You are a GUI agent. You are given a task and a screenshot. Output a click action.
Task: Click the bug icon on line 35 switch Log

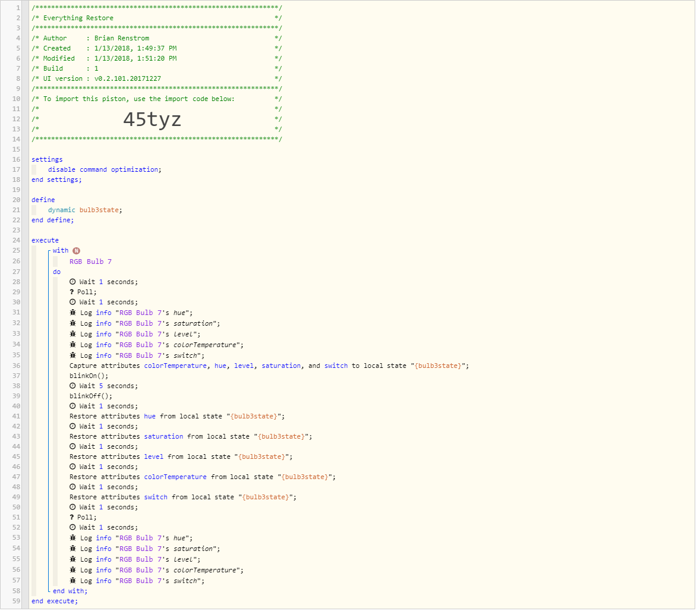click(72, 355)
